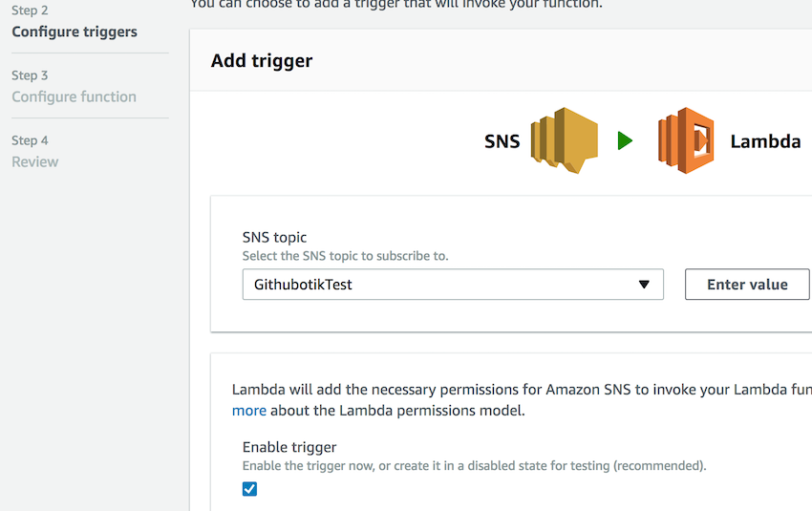812x511 pixels.
Task: Click the 'Select the SNS topic to subscribe to' hint
Action: tap(346, 256)
